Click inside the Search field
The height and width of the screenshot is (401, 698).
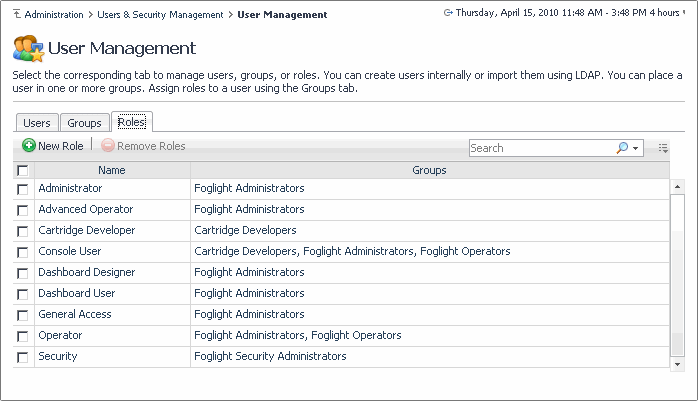540,148
